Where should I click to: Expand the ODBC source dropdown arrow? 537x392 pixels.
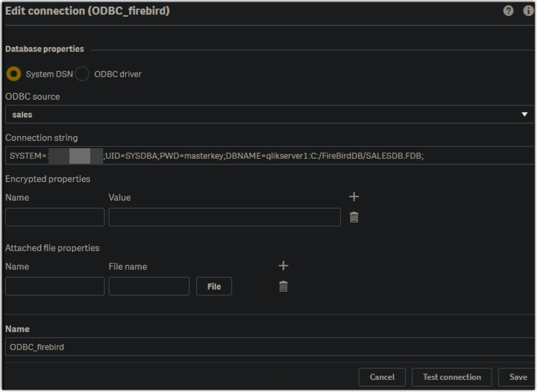(525, 115)
